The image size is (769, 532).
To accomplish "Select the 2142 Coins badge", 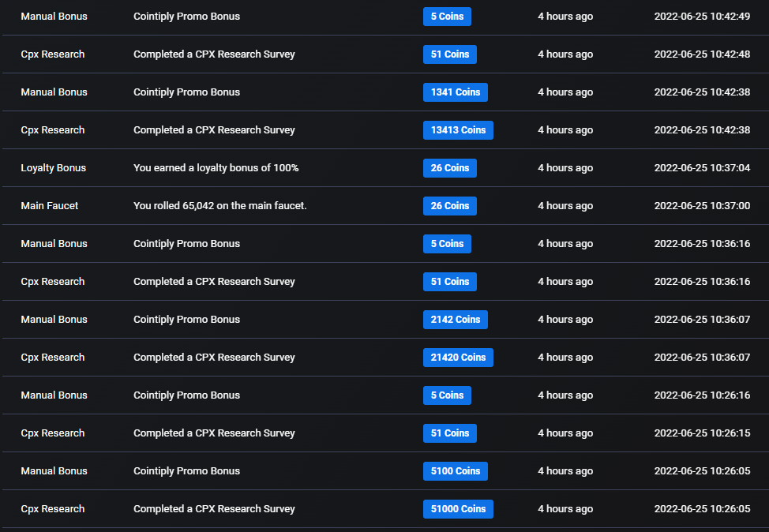I will click(x=455, y=320).
